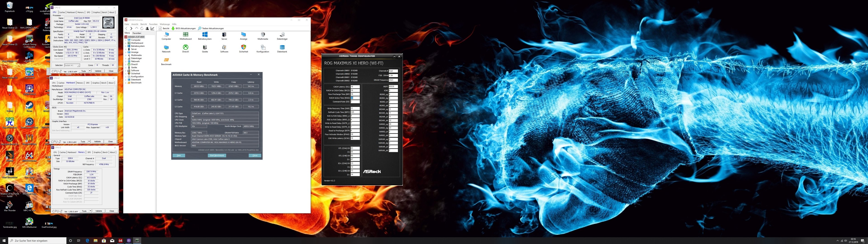868x244 pixels.
Task: Click the Start Benchmark button
Action: pyautogui.click(x=217, y=155)
